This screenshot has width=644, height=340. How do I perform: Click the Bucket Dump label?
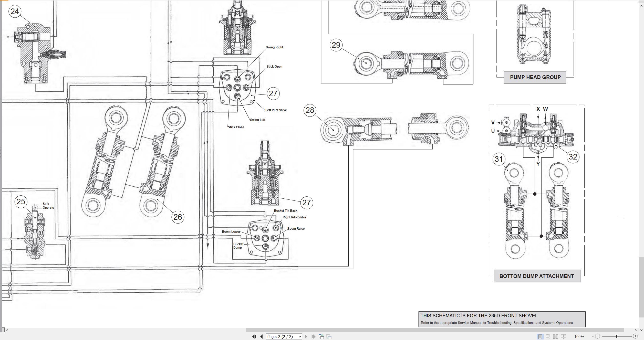[238, 246]
